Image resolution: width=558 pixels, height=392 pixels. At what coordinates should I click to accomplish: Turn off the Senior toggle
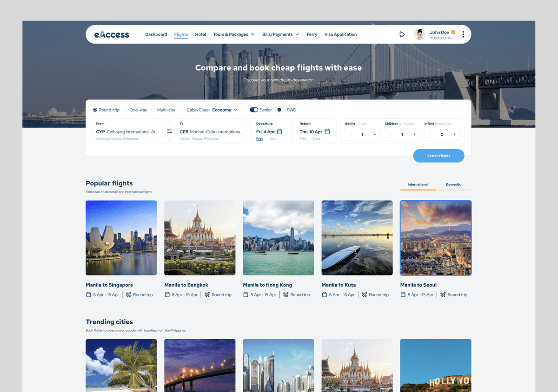(254, 110)
